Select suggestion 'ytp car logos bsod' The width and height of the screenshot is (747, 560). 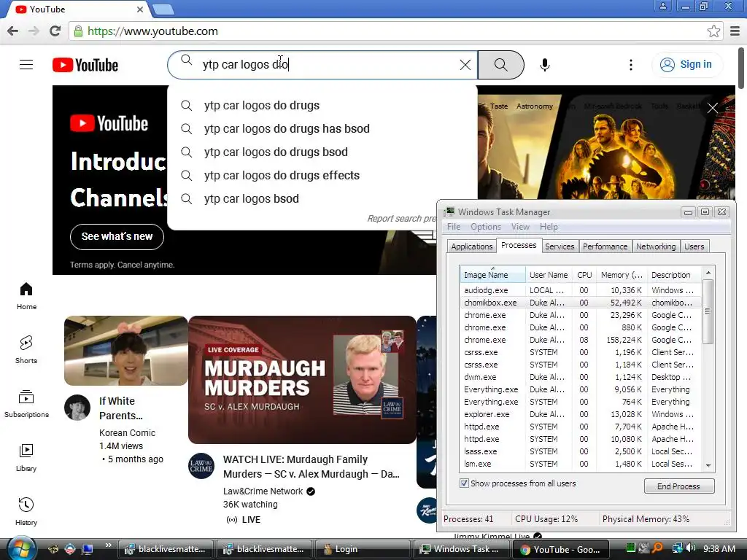[x=322, y=198]
